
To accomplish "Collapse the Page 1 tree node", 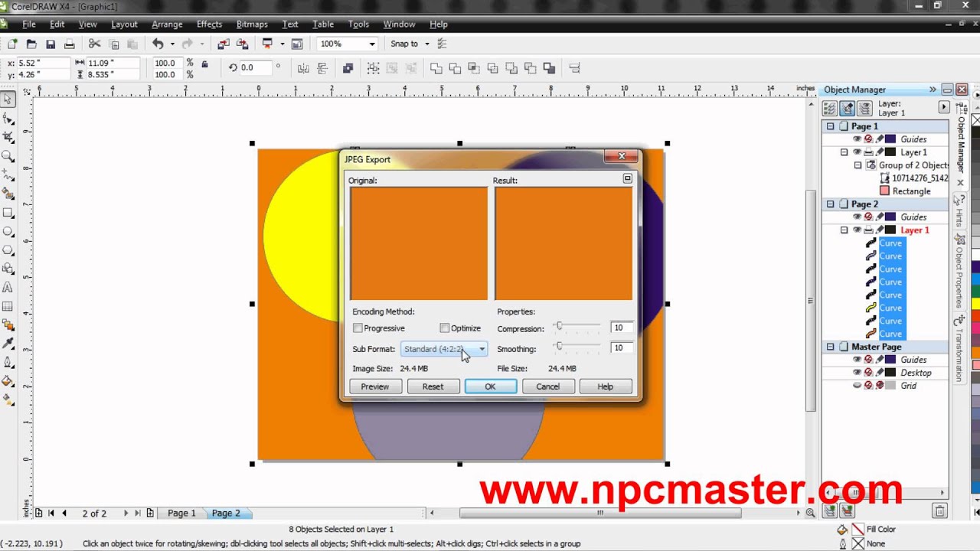I will click(x=830, y=126).
